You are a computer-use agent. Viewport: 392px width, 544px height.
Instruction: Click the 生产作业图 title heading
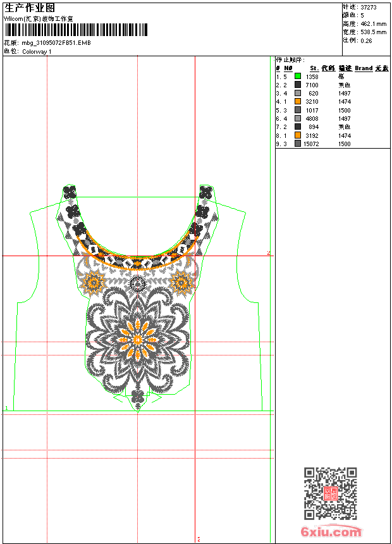pyautogui.click(x=30, y=8)
